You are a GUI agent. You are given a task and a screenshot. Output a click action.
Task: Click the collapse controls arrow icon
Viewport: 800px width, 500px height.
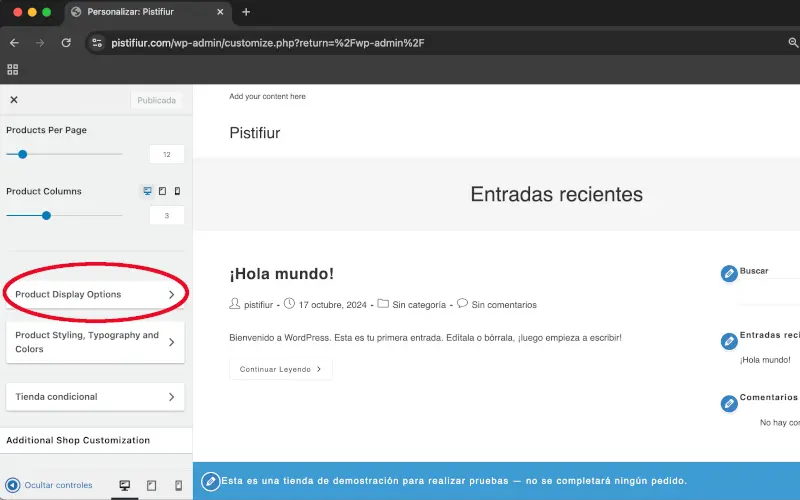13,485
